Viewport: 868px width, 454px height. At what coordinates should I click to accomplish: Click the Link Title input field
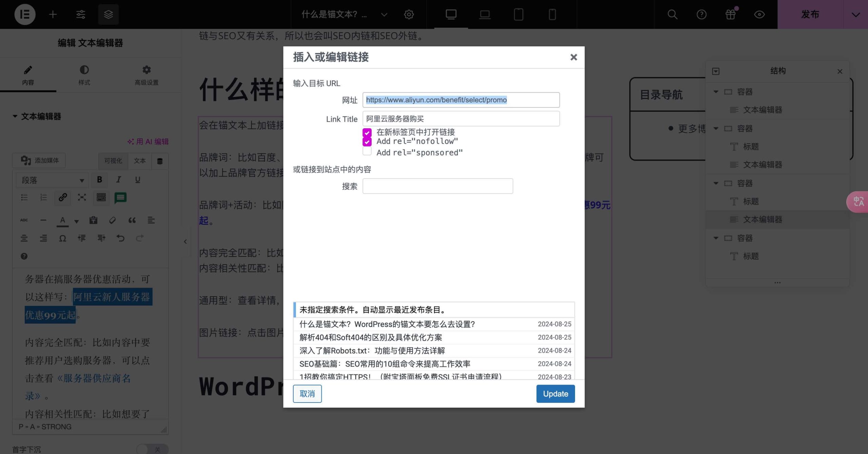461,119
